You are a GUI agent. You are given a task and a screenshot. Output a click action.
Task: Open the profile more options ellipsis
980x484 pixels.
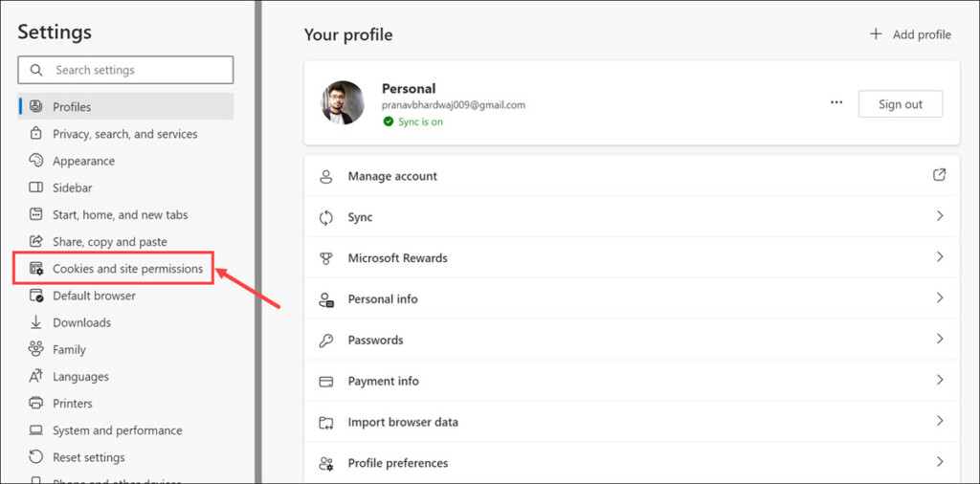click(836, 103)
